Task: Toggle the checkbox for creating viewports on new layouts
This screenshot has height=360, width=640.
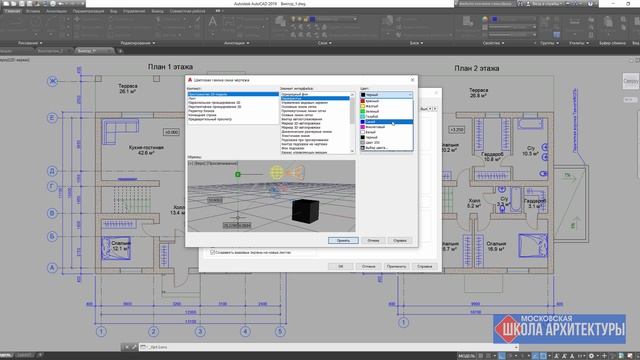Action: [212, 252]
